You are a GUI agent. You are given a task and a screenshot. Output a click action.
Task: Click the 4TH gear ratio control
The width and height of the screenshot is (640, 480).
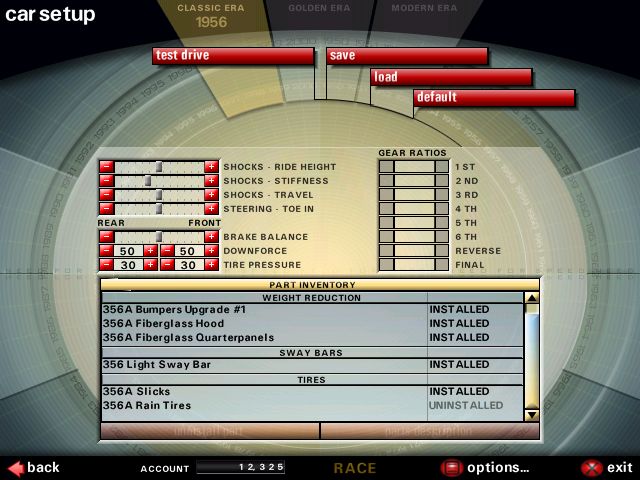click(x=414, y=209)
